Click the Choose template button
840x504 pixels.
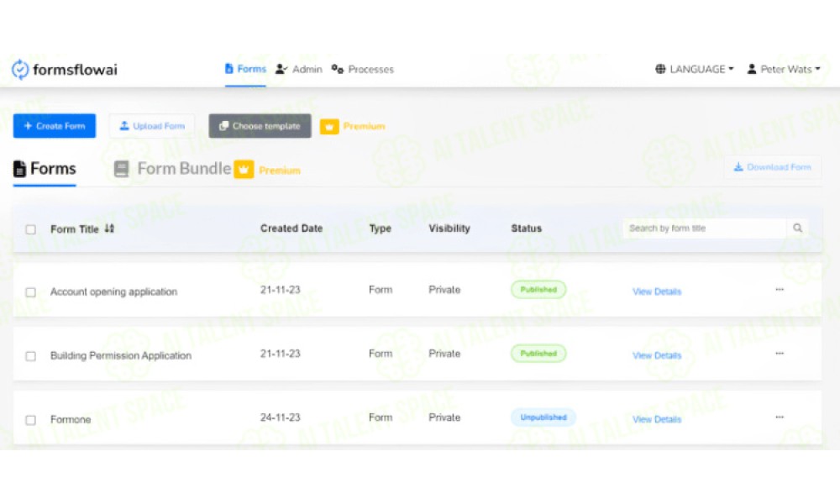[260, 126]
